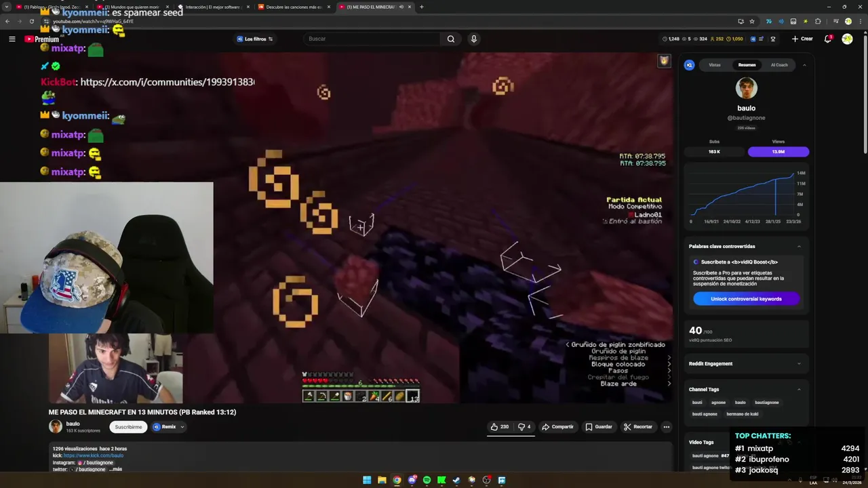
Task: Open the YouTube hamburger guide menu
Action: 12,39
